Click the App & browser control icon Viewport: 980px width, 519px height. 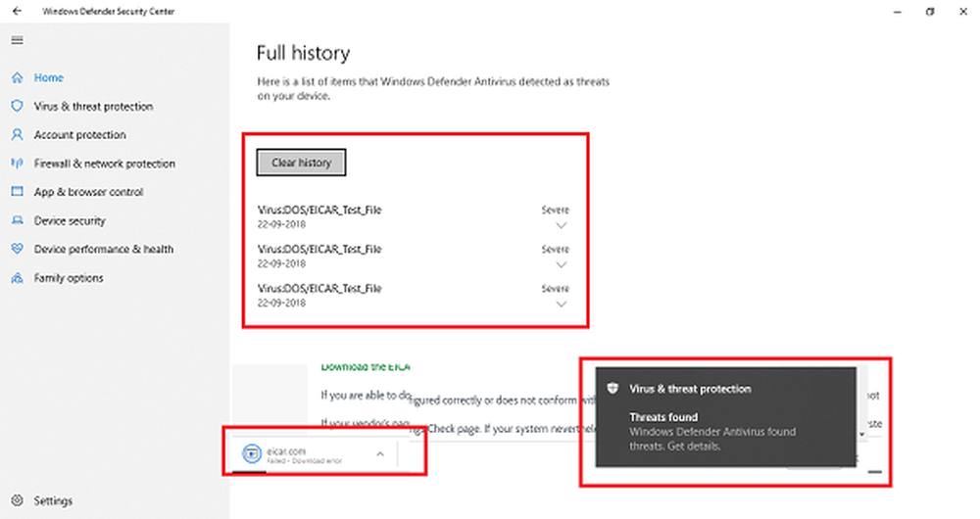tap(17, 192)
